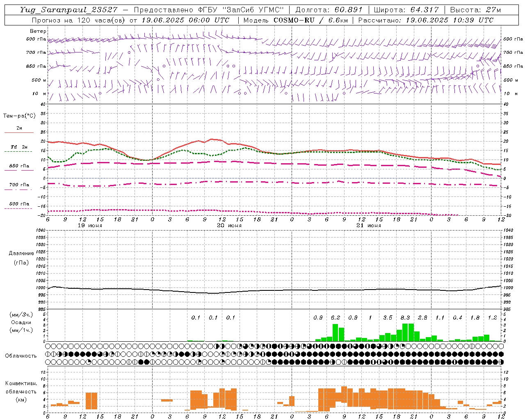Select the 21 июня date label
525x420 pixels.
pos(369,226)
